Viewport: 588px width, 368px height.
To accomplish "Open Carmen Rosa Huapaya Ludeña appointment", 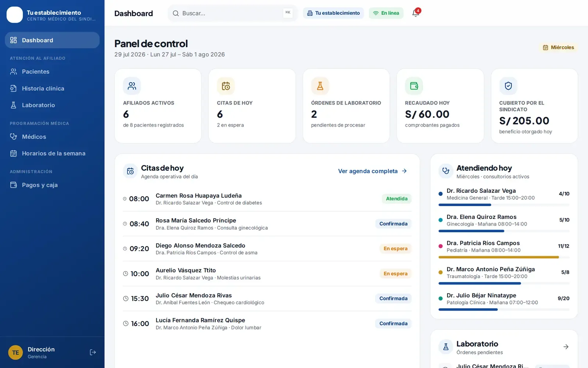I will (267, 199).
